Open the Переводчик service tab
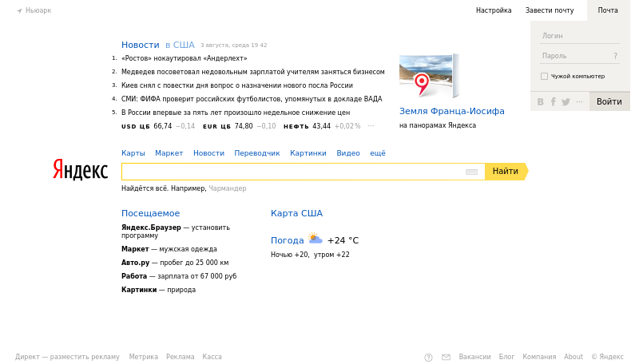This screenshot has height=364, width=639. pyautogui.click(x=256, y=153)
